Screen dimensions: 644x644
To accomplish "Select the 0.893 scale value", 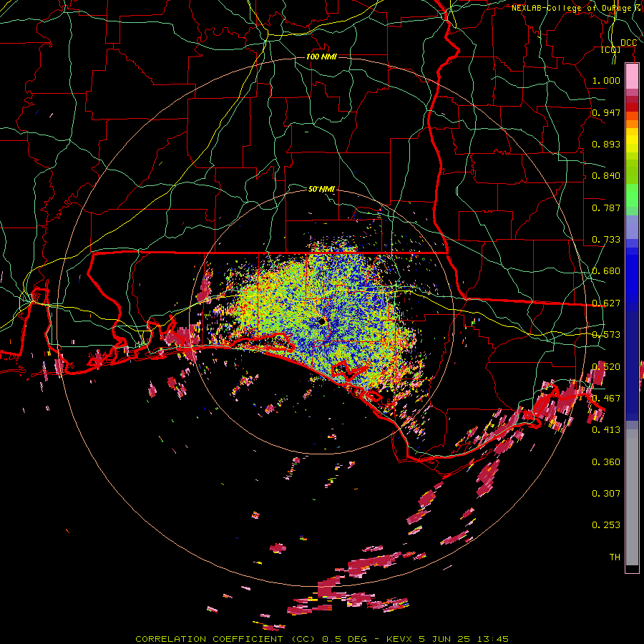I will (606, 144).
